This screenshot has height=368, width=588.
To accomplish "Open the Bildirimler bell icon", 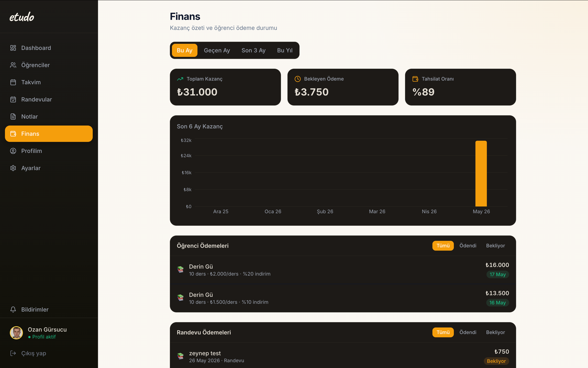I will click(x=13, y=309).
